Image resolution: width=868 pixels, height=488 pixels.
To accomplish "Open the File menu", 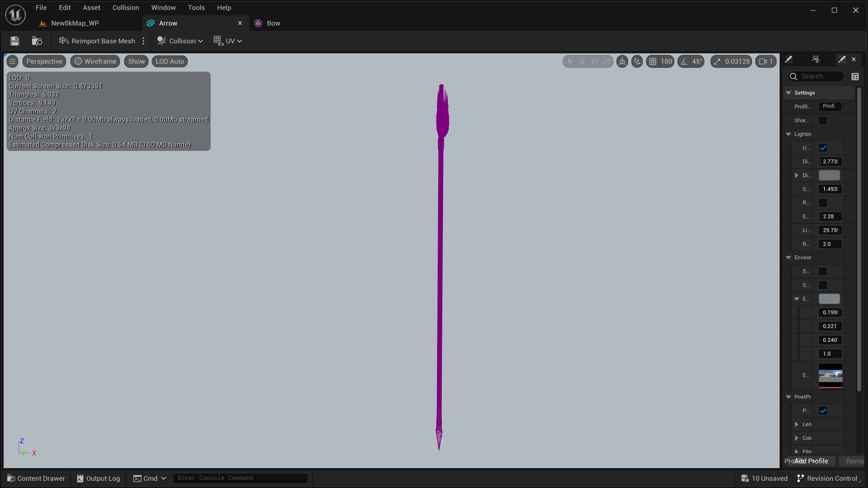I will tap(41, 8).
